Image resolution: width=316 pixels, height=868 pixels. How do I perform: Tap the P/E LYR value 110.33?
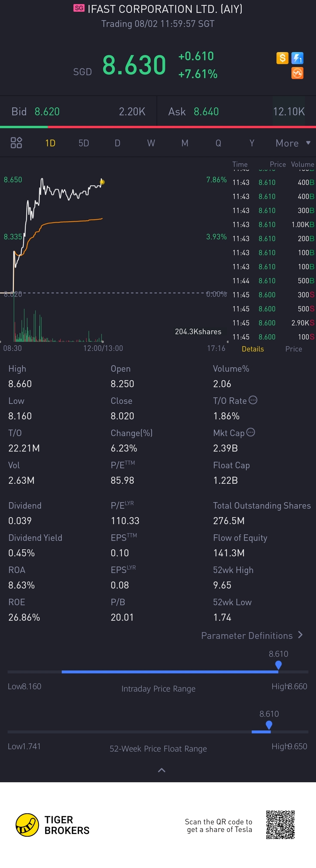125,521
